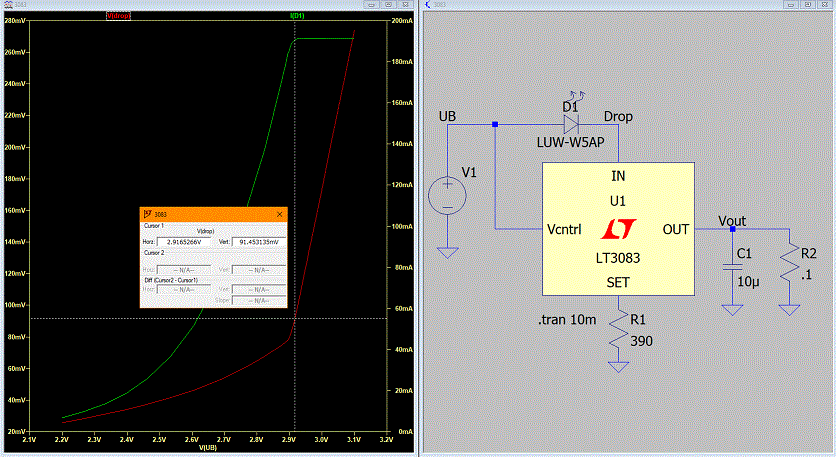Click Cursor 1 Horz value field

(x=184, y=242)
